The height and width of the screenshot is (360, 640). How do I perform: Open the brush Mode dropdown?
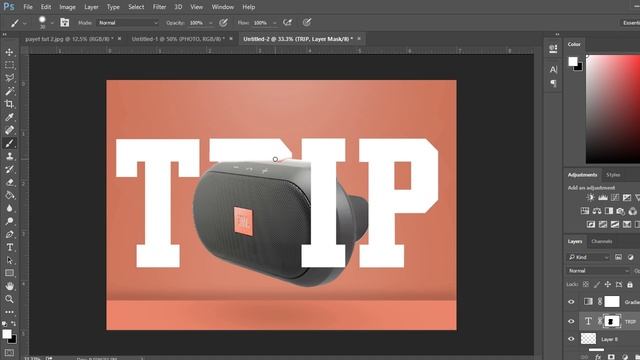click(128, 23)
